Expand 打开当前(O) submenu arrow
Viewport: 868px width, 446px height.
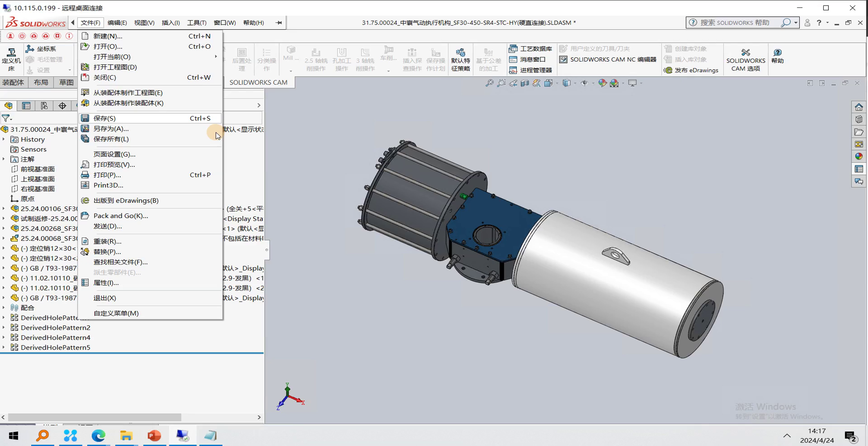pyautogui.click(x=216, y=57)
